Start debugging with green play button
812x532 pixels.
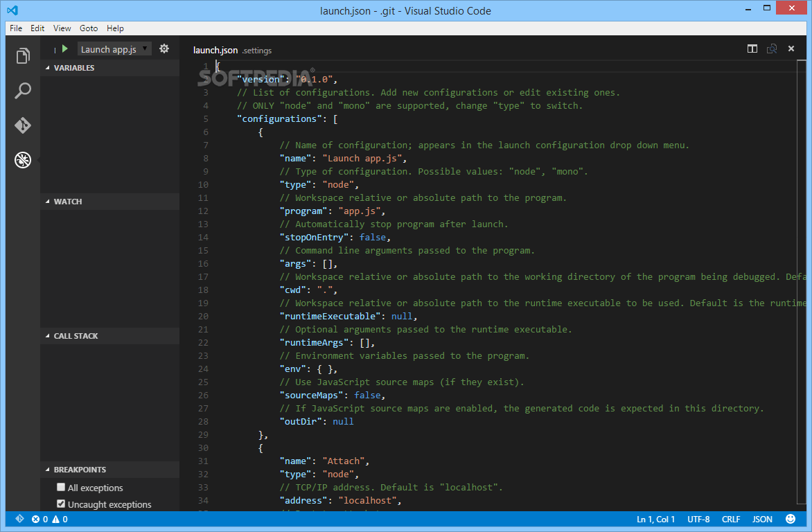(64, 48)
